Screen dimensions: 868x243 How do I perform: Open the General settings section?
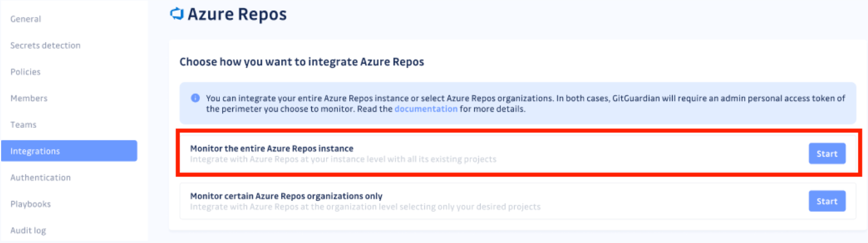pos(26,19)
